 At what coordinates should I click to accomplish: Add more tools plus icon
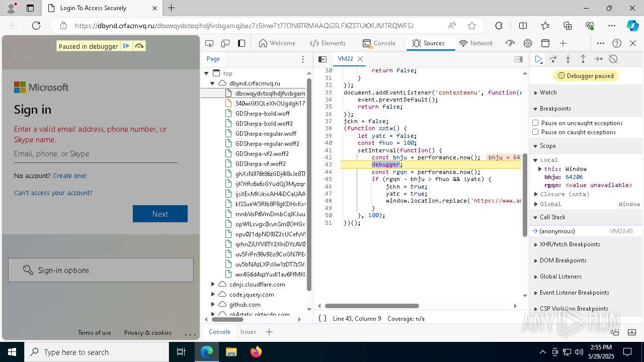pyautogui.click(x=563, y=43)
